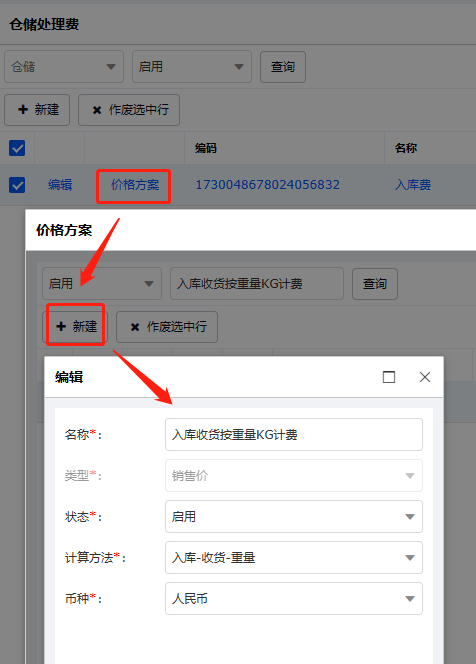The height and width of the screenshot is (664, 476).
Task: Open 启用 dropdown in 价格方案 panel
Action: pos(102,283)
